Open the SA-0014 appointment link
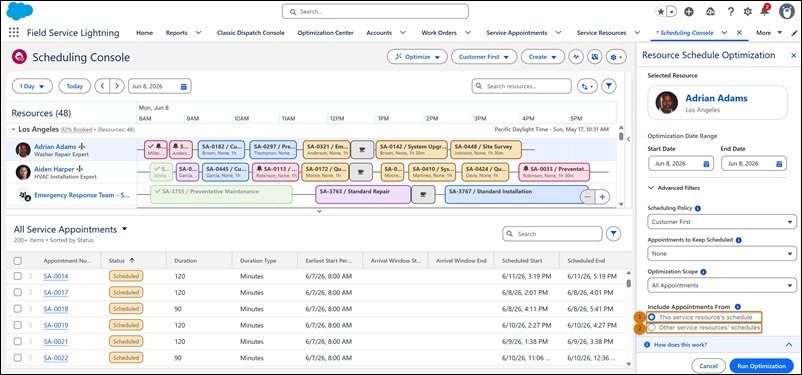The image size is (802, 375). tap(56, 276)
